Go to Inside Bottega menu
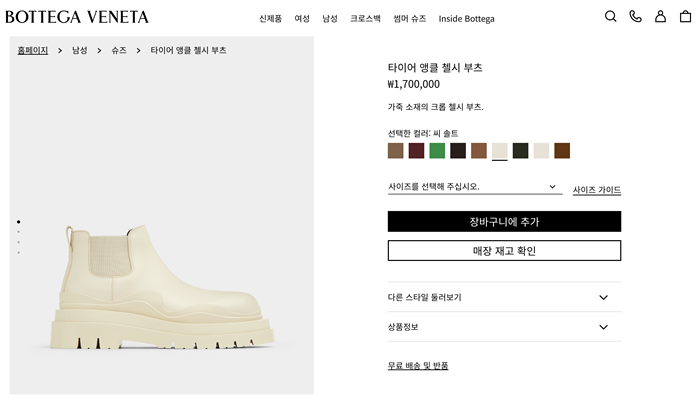The height and width of the screenshot is (401, 700). [x=466, y=18]
